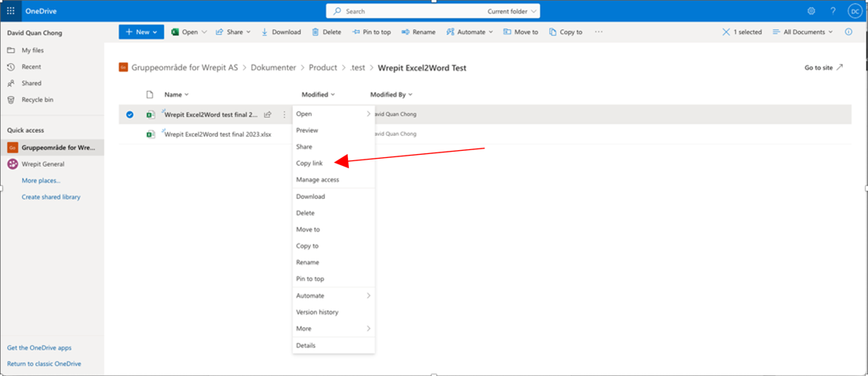Click Get the OneDrive apps link

click(39, 348)
